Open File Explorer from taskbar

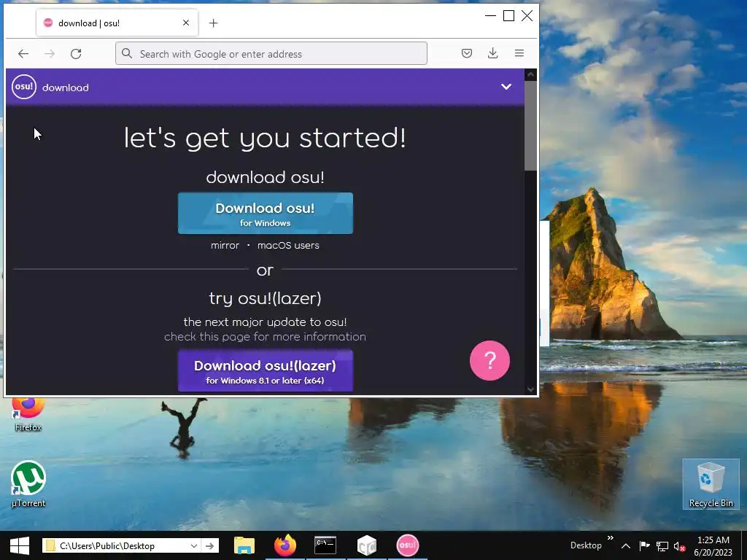point(244,545)
